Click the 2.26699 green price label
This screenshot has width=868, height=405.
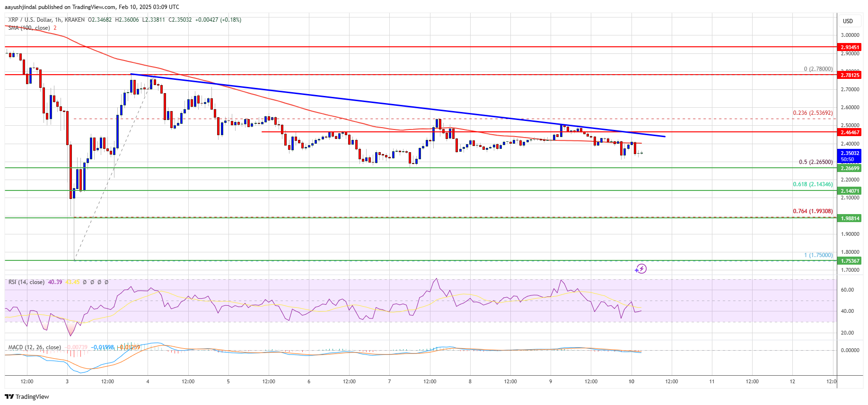click(x=850, y=168)
